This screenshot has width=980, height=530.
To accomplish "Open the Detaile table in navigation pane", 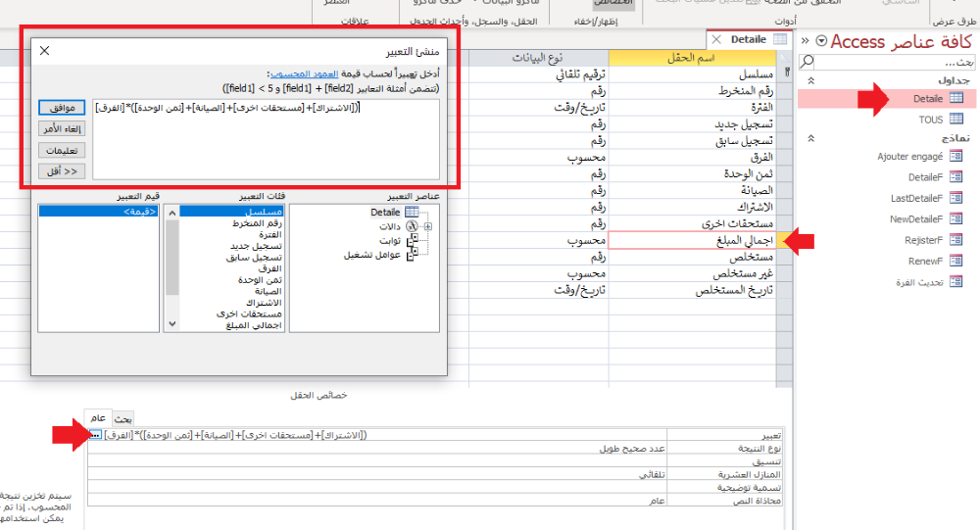I will pos(926,98).
